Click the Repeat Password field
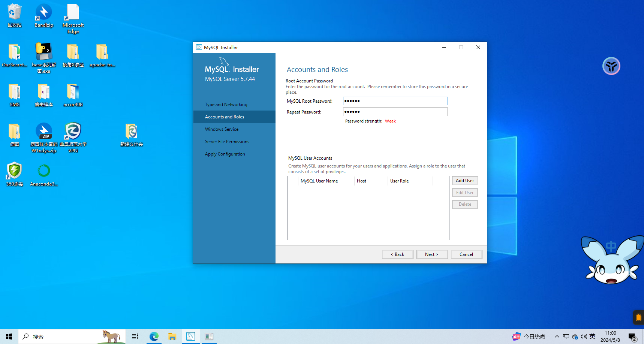Image resolution: width=644 pixels, height=344 pixels. [395, 112]
